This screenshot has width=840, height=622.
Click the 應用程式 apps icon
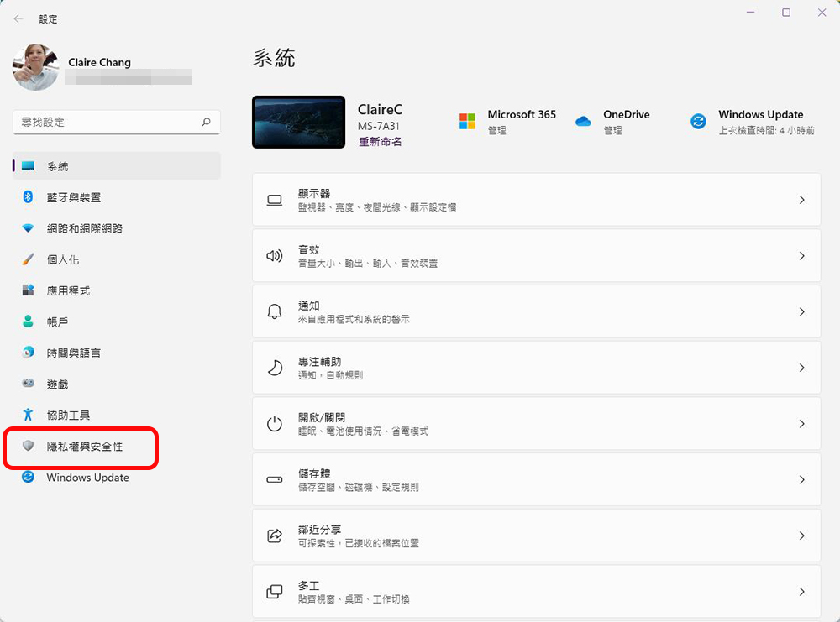pyautogui.click(x=28, y=290)
